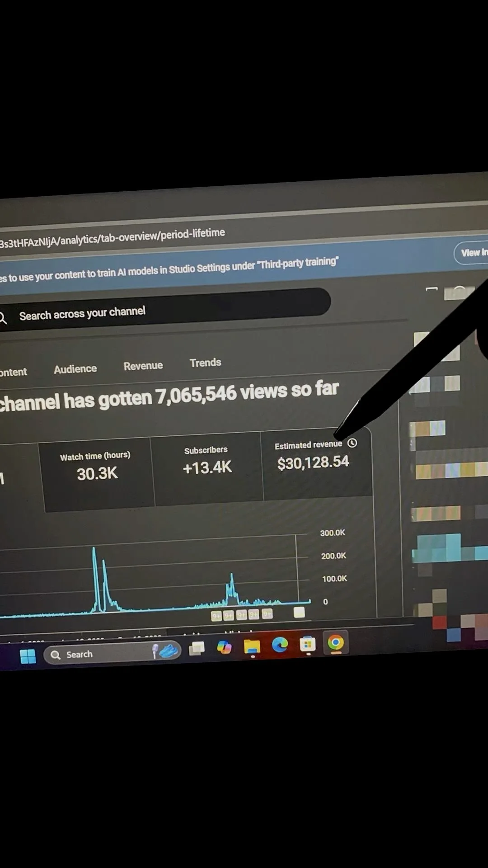The image size is (488, 868).
Task: Focus the Search across your channel field
Action: [x=163, y=310]
